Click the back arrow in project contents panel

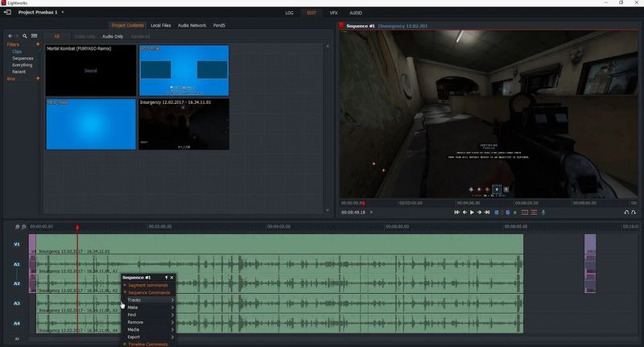click(10, 36)
